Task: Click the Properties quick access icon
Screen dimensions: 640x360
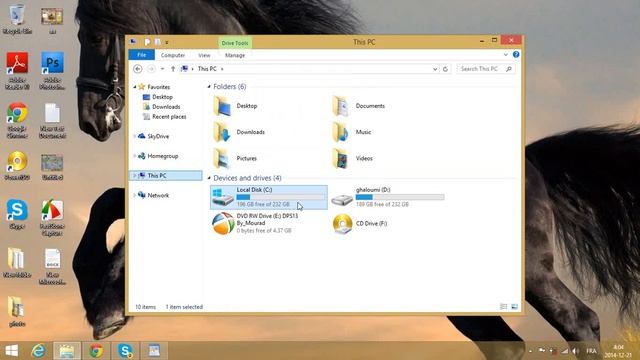Action: click(147, 42)
